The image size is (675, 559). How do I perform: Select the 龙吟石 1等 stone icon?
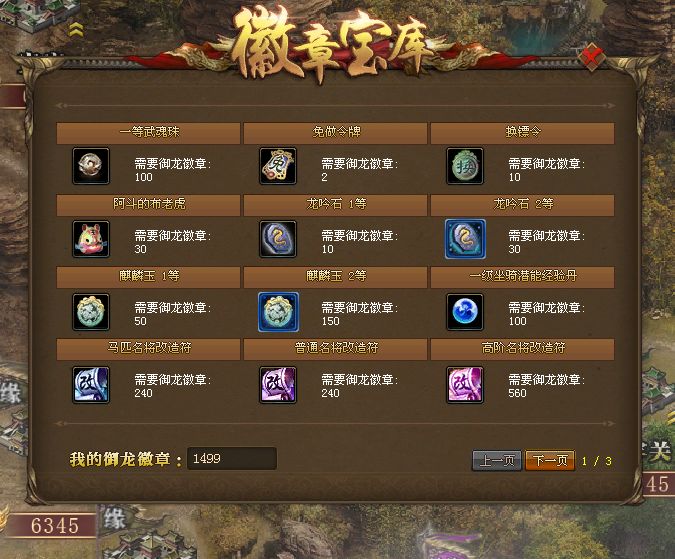(x=278, y=239)
